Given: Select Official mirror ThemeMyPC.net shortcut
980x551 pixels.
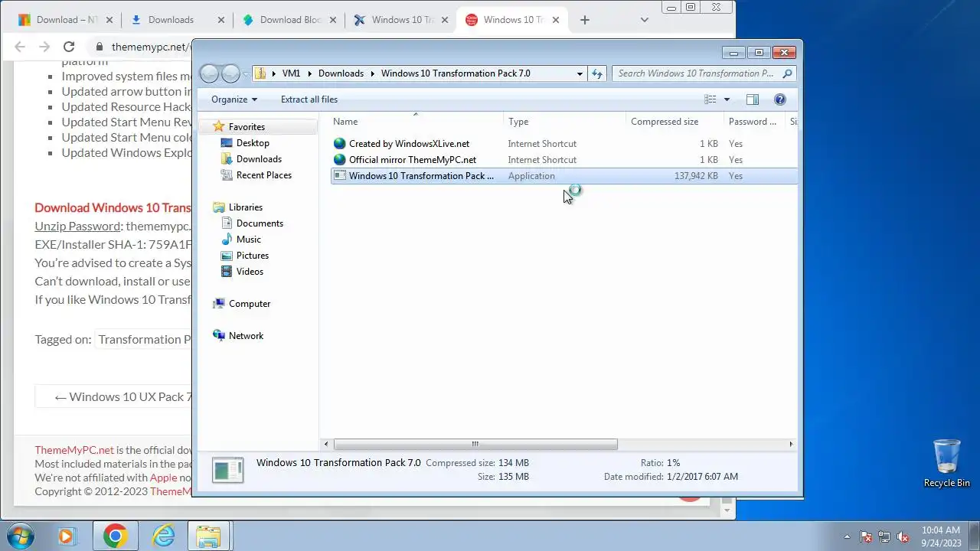Looking at the screenshot, I should 413,160.
